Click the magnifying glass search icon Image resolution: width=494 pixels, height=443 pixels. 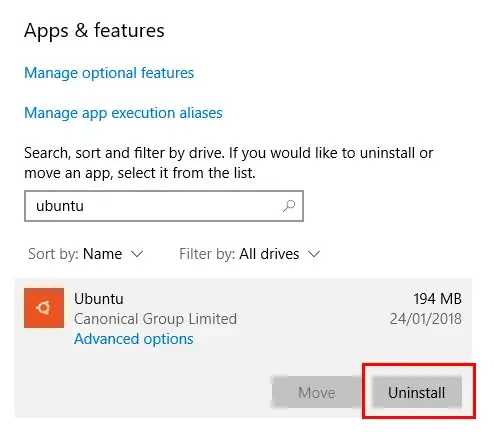pos(289,206)
